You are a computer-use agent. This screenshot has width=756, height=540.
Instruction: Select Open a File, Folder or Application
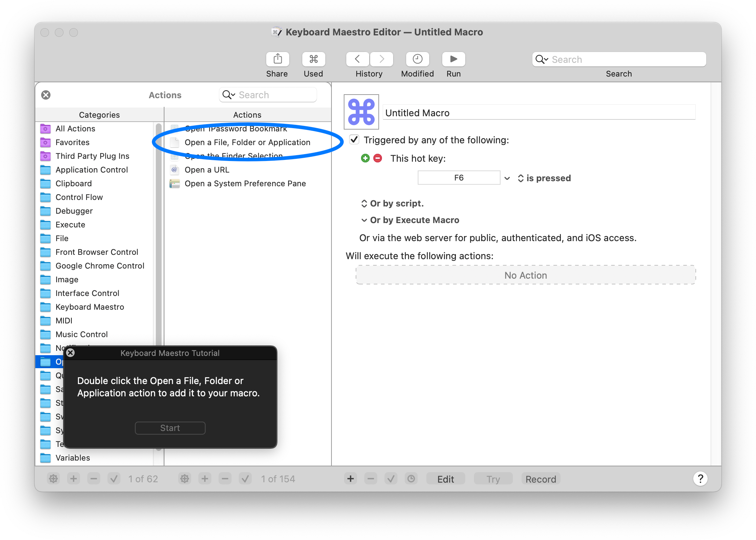tap(248, 142)
